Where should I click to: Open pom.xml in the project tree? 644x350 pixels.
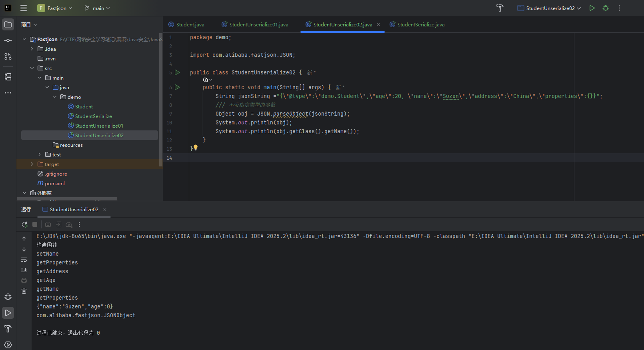(51, 183)
